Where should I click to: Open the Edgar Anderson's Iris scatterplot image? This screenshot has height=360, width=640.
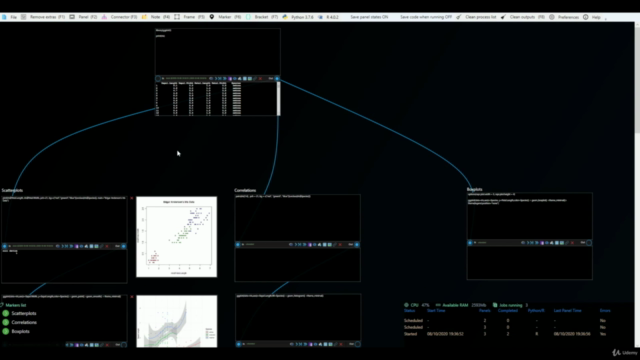pyautogui.click(x=176, y=237)
